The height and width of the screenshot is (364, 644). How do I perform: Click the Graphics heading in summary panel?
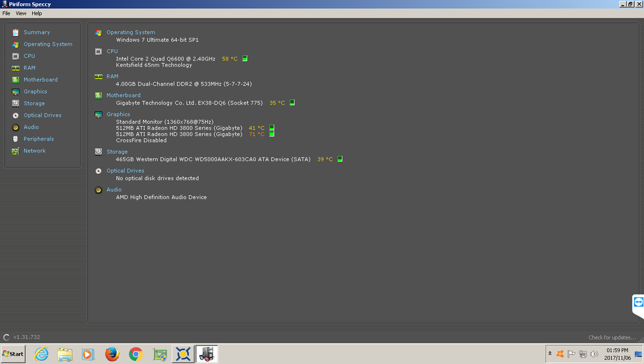click(118, 114)
